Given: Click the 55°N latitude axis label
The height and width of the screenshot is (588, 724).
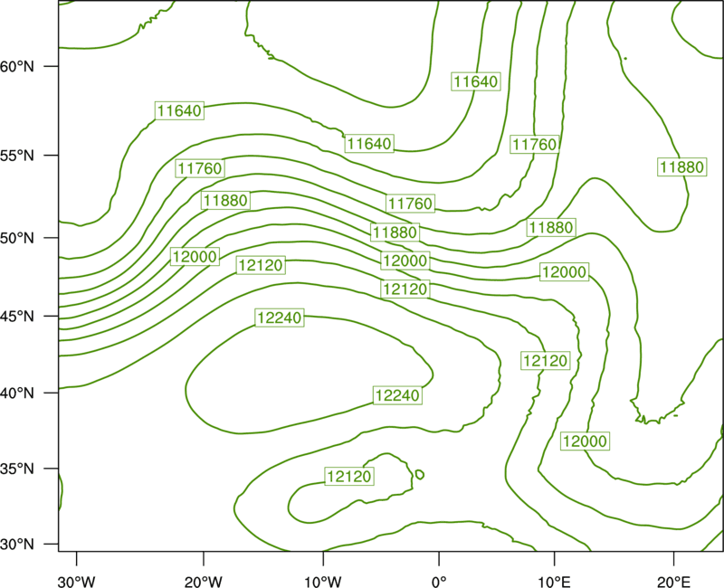Looking at the screenshot, I should tap(17, 156).
